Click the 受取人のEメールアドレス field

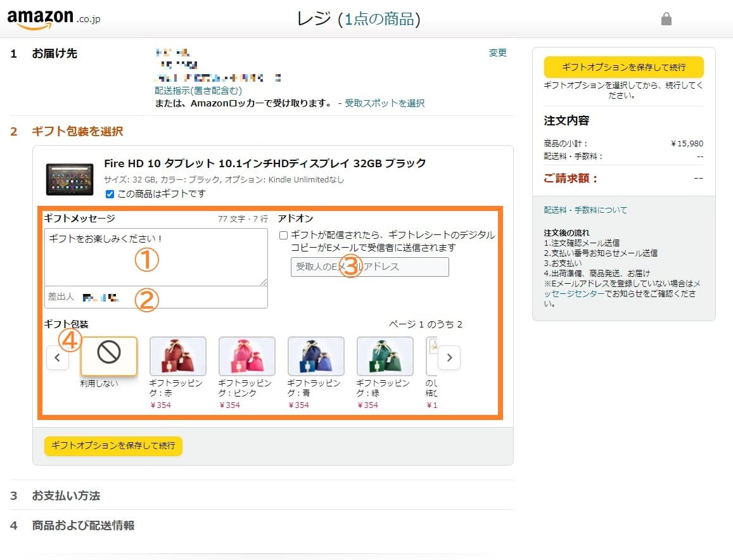370,267
